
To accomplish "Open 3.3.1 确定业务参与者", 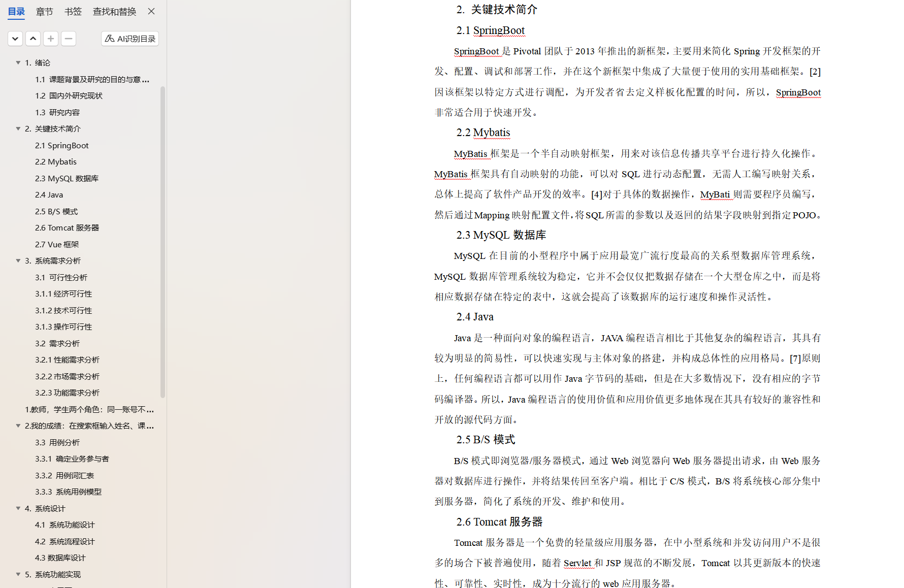I will [x=72, y=459].
